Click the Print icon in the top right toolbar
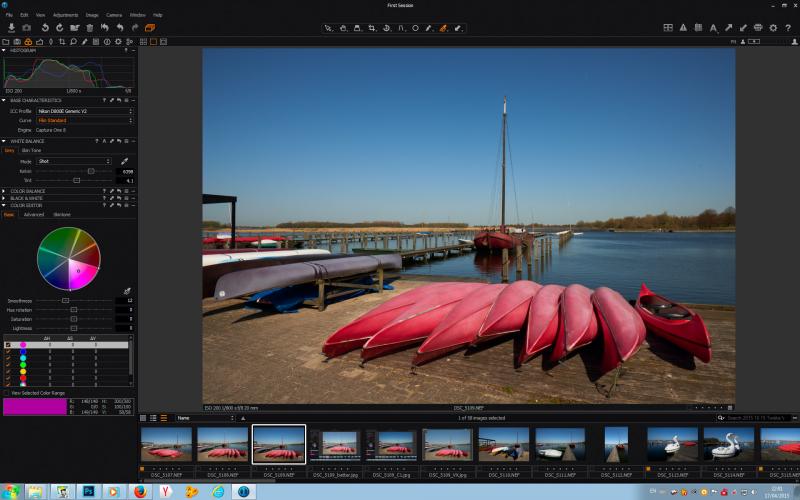 [x=758, y=28]
